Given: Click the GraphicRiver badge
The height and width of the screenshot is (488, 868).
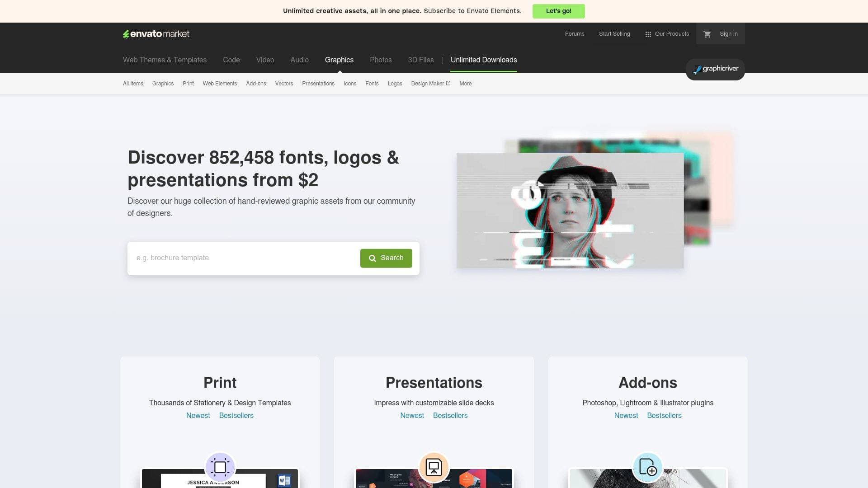Looking at the screenshot, I should pos(715,69).
